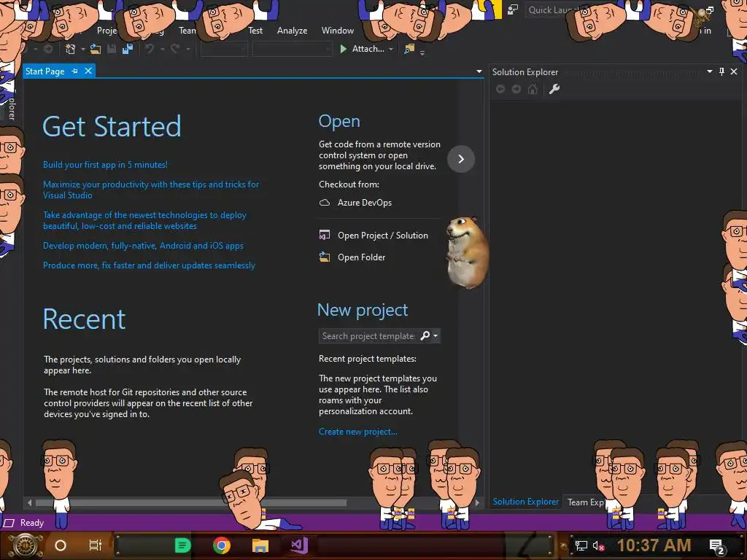Click the Solution Explorer Forward icon
The image size is (747, 560).
[x=516, y=89]
